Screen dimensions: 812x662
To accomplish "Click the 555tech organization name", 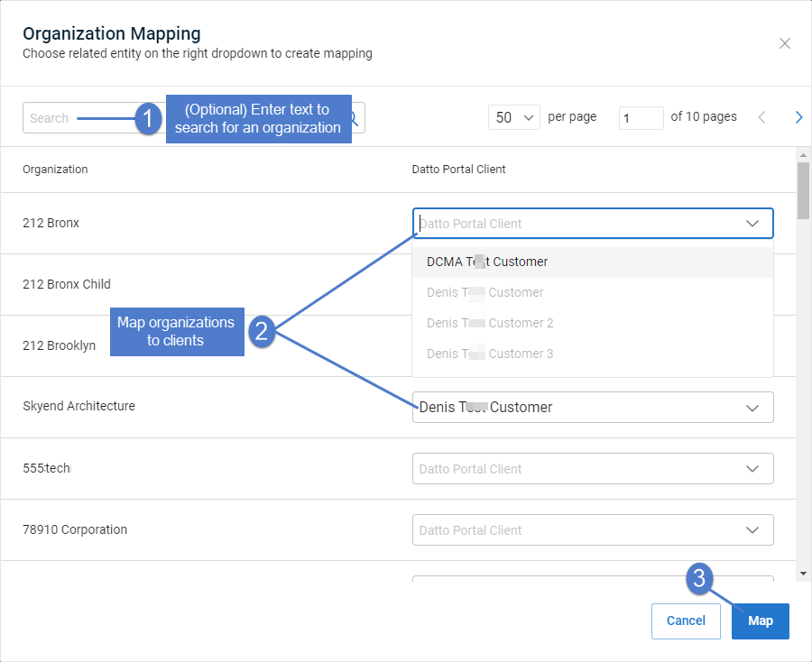I will (x=47, y=468).
